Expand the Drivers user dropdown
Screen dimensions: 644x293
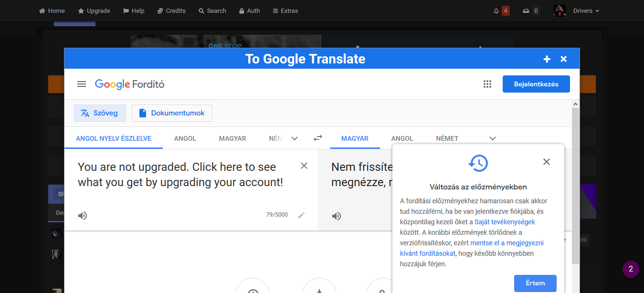pos(586,10)
